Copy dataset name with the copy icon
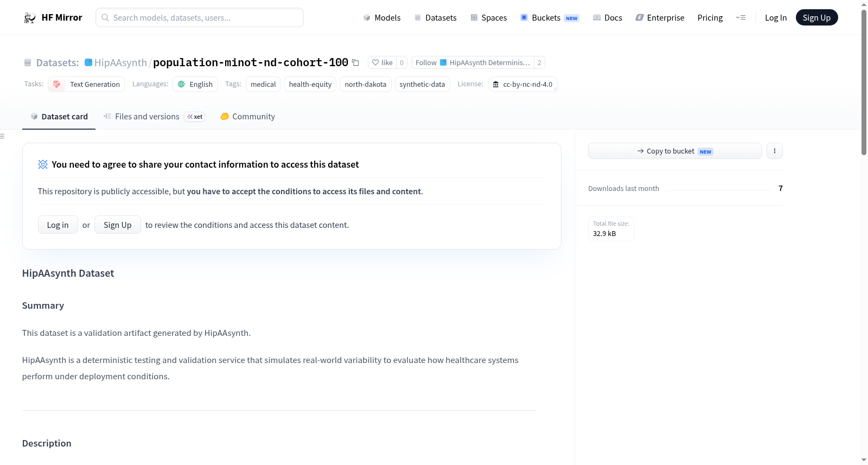868x465 pixels. coord(355,62)
